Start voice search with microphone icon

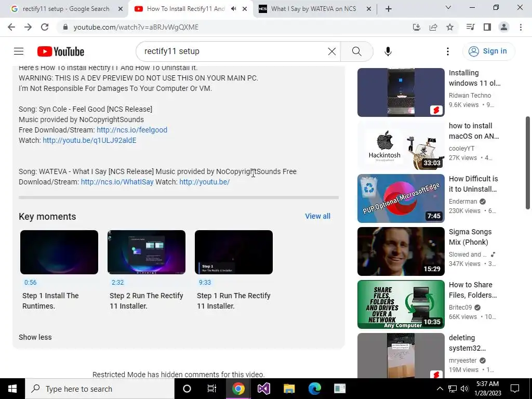[x=388, y=51]
